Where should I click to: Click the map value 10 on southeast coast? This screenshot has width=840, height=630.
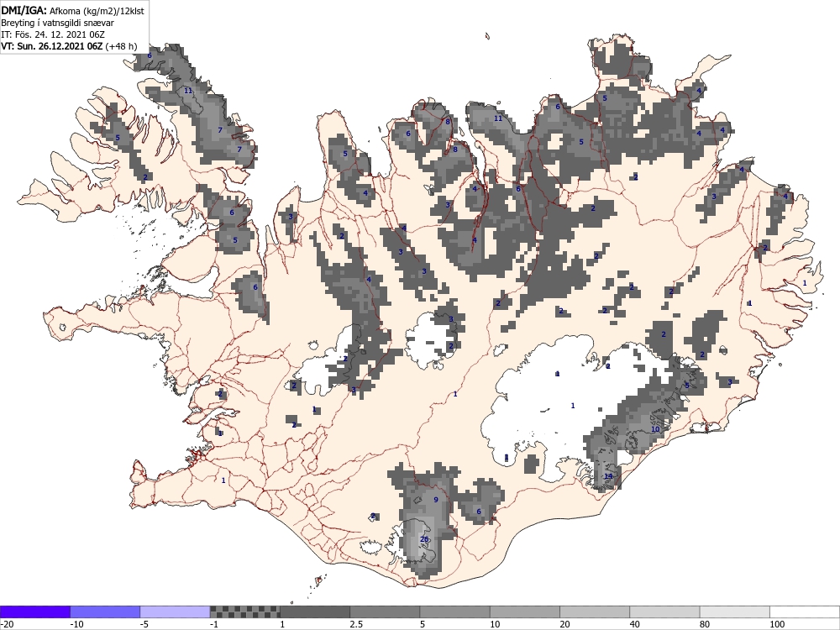pos(655,429)
